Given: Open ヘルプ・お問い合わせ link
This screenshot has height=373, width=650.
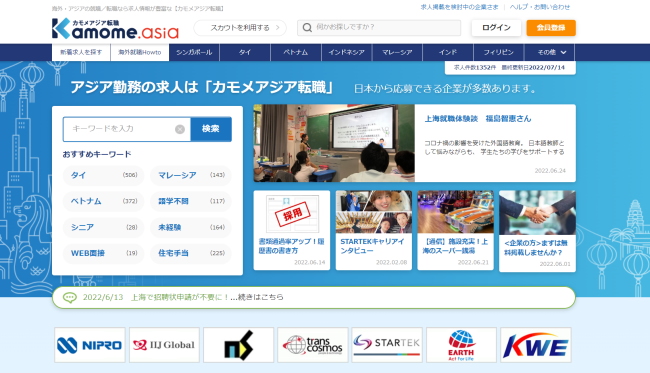Looking at the screenshot, I should [x=540, y=7].
